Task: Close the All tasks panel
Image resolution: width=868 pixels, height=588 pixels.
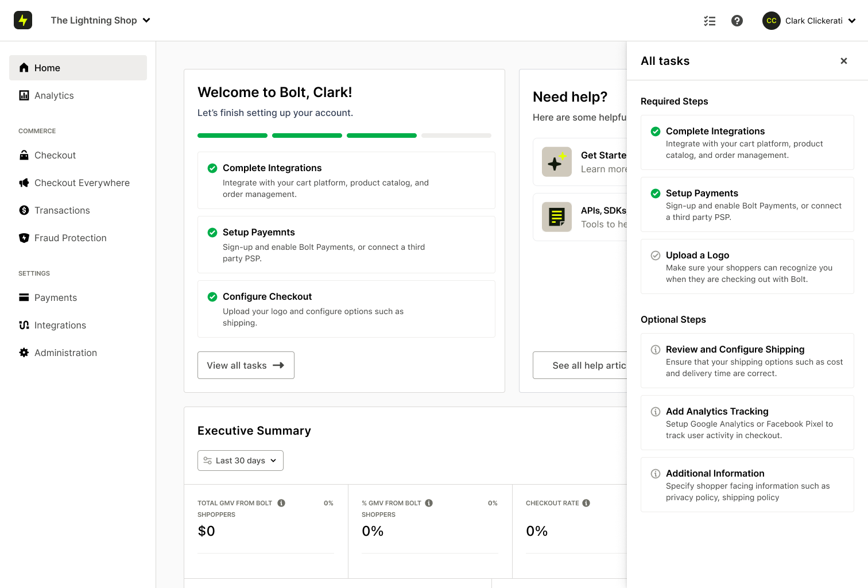Action: pyautogui.click(x=843, y=61)
